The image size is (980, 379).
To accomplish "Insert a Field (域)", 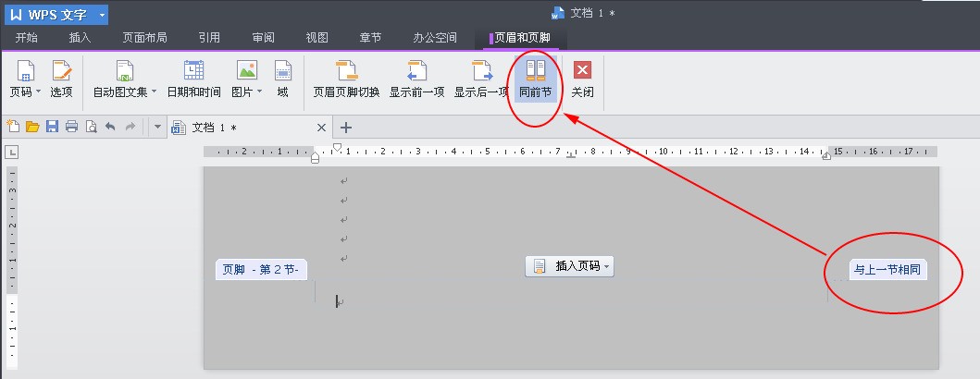I will pyautogui.click(x=283, y=79).
